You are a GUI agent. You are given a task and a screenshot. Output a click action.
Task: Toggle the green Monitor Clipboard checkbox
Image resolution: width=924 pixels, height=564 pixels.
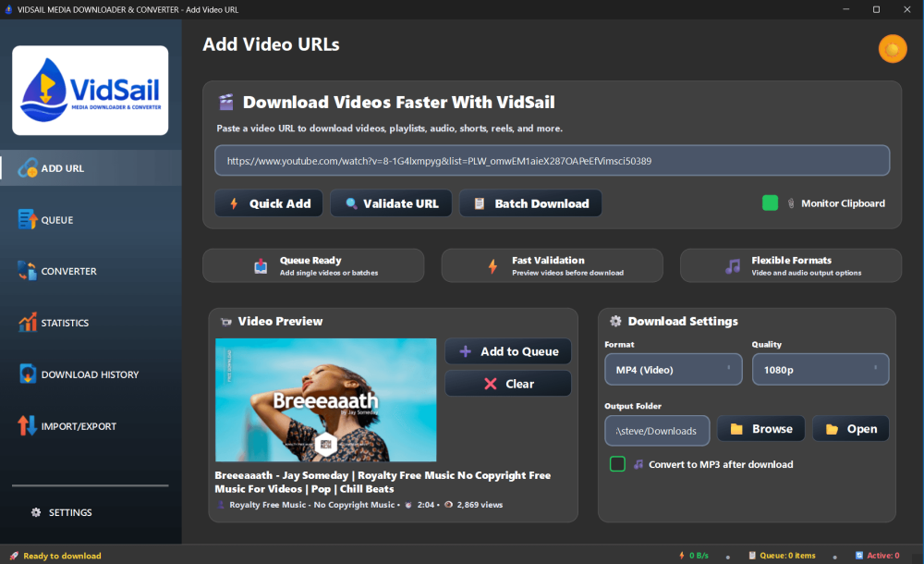[770, 202]
